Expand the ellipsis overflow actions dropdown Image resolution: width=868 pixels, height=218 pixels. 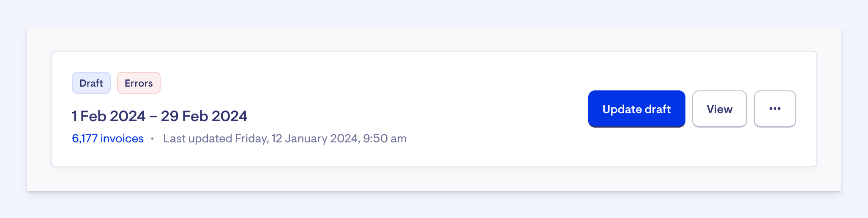point(775,109)
